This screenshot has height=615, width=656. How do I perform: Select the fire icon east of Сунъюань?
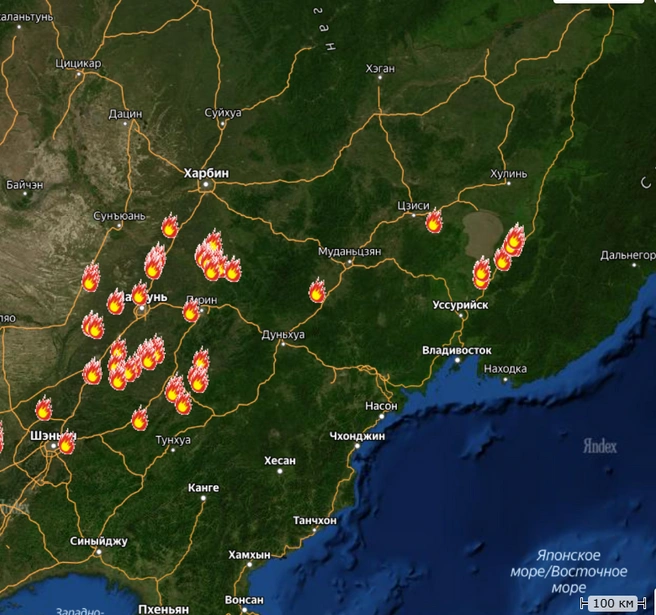[x=170, y=226]
